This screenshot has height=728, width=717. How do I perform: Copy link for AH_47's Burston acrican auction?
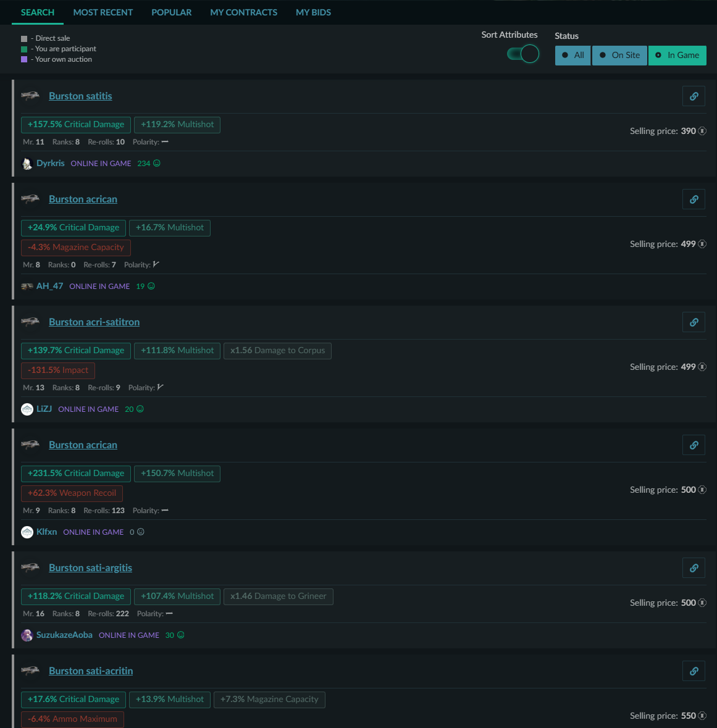point(694,199)
